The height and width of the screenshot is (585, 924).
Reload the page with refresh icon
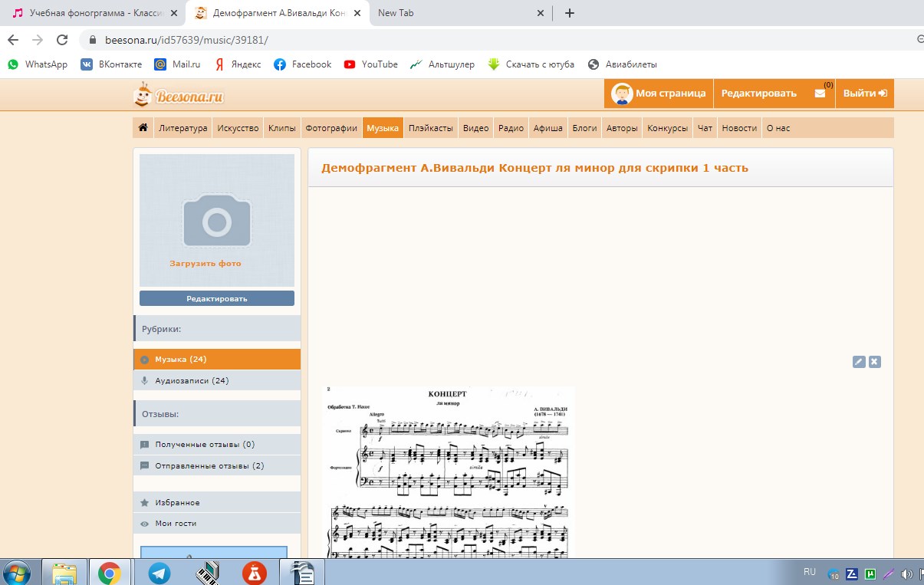pos(63,40)
